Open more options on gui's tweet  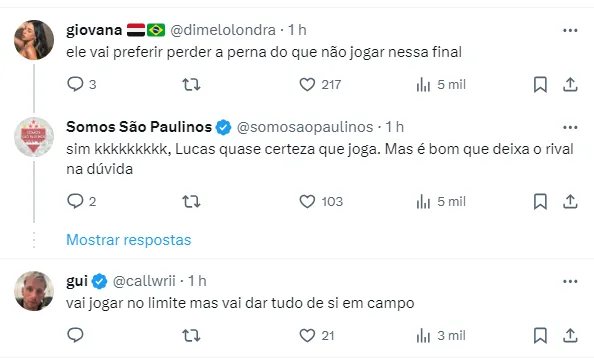pos(570,281)
